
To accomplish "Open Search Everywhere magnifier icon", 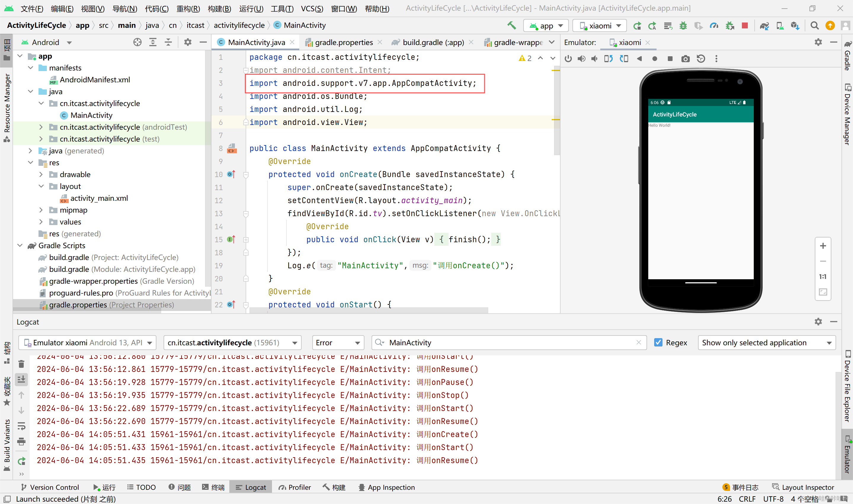I will pos(814,25).
